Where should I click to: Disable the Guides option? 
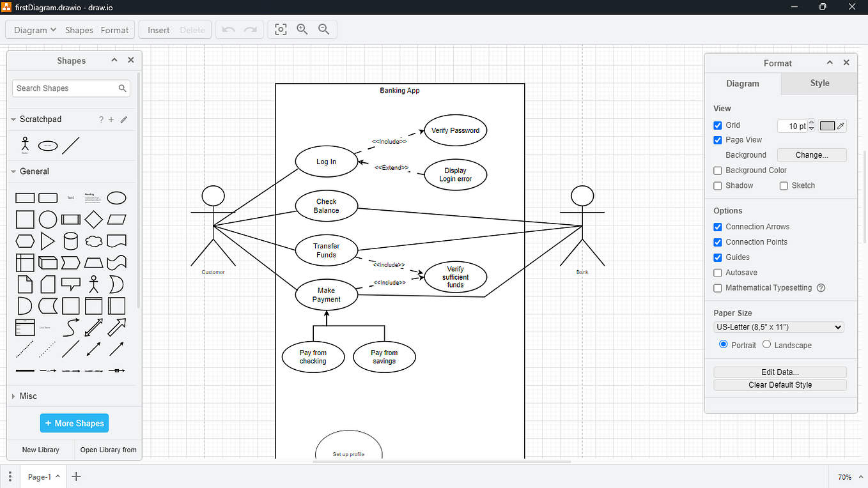coord(717,257)
